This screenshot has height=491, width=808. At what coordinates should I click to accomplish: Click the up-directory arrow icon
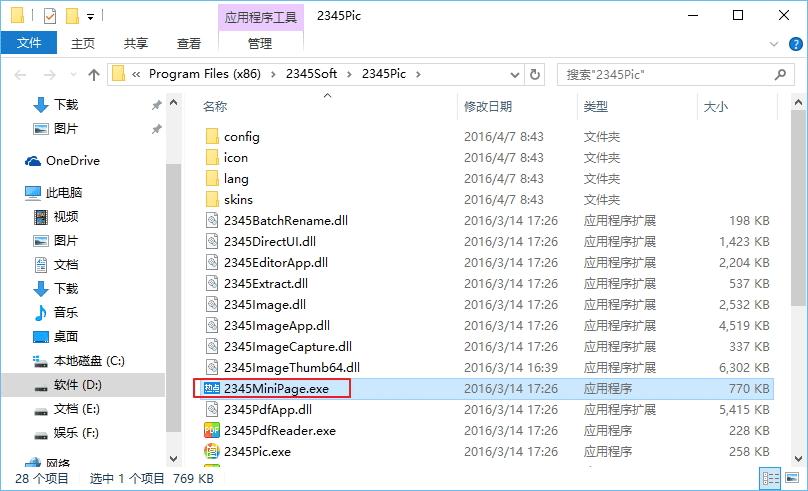coord(94,75)
